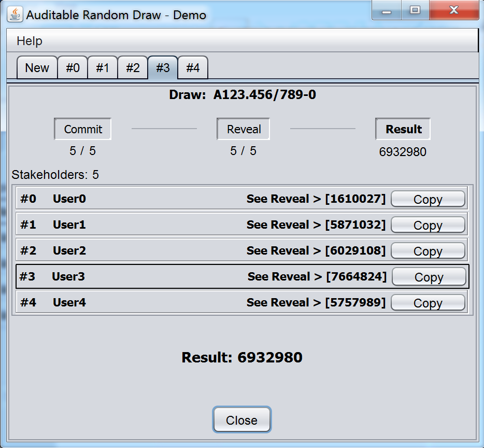Click the '5 / 5' count under Commit

tap(82, 151)
